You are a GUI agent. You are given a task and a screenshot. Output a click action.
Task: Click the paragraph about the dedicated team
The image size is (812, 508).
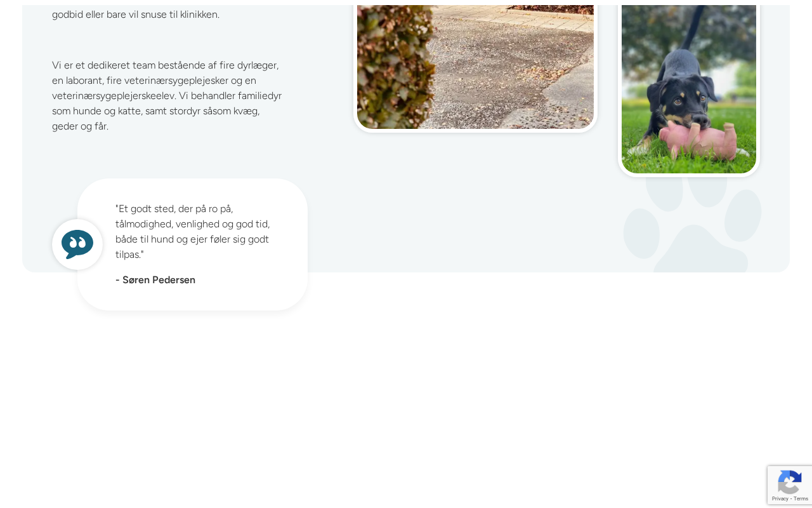(x=167, y=96)
